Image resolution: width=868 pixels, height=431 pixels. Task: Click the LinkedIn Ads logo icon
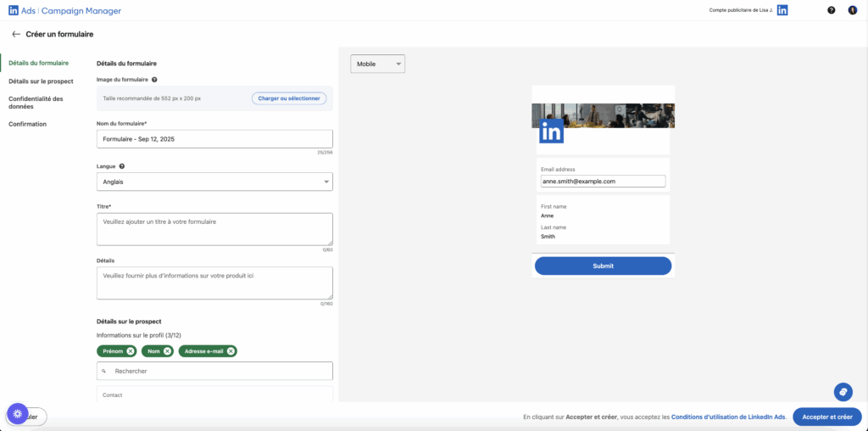tap(14, 10)
